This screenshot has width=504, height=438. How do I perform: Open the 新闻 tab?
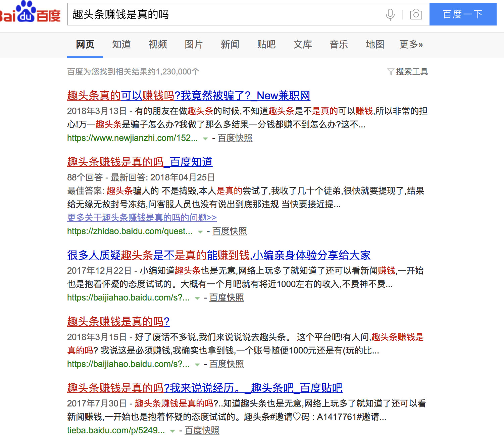tap(230, 44)
